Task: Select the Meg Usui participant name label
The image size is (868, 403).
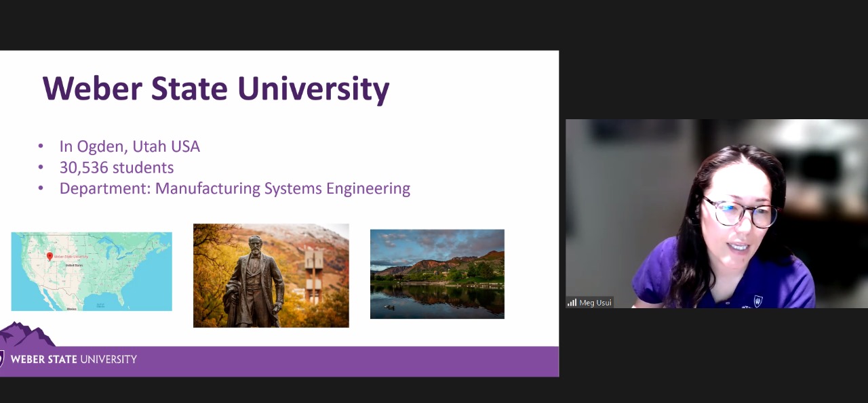Action: point(595,303)
